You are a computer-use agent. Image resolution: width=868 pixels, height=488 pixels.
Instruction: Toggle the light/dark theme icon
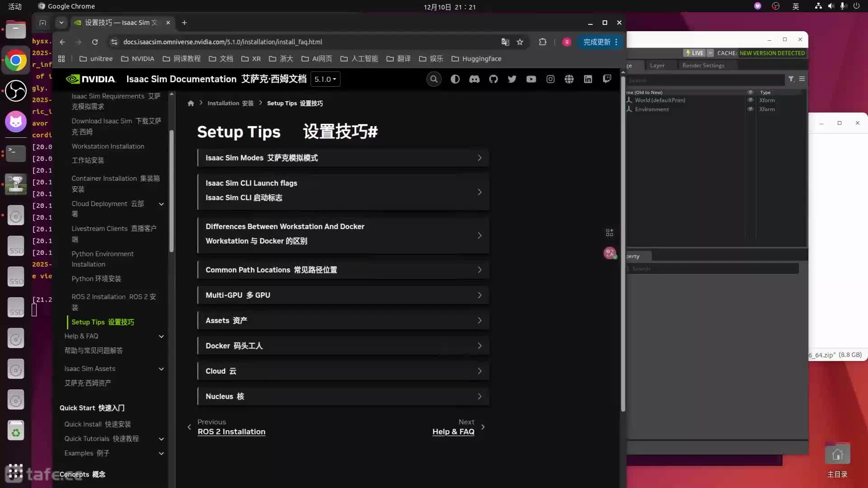[x=455, y=79]
